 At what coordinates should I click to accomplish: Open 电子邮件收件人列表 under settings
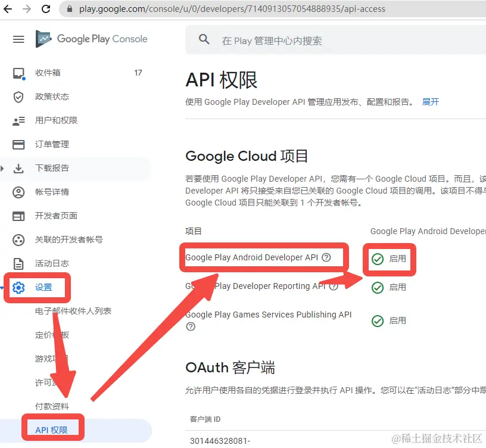(x=73, y=311)
